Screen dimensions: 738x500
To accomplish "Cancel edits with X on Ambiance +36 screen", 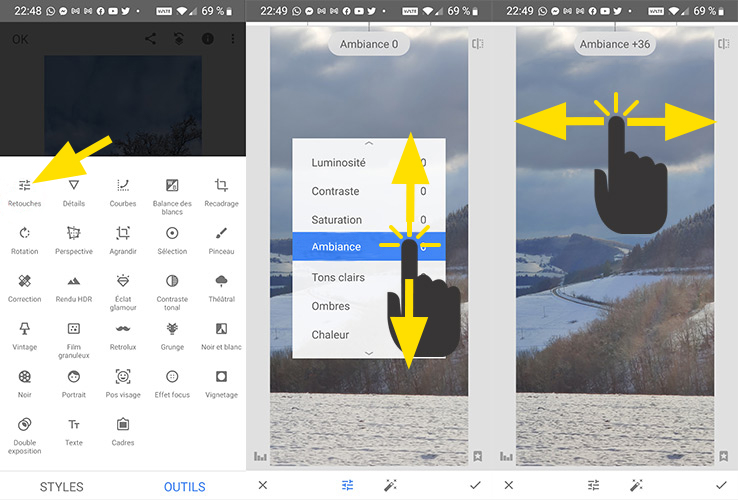I will (509, 485).
